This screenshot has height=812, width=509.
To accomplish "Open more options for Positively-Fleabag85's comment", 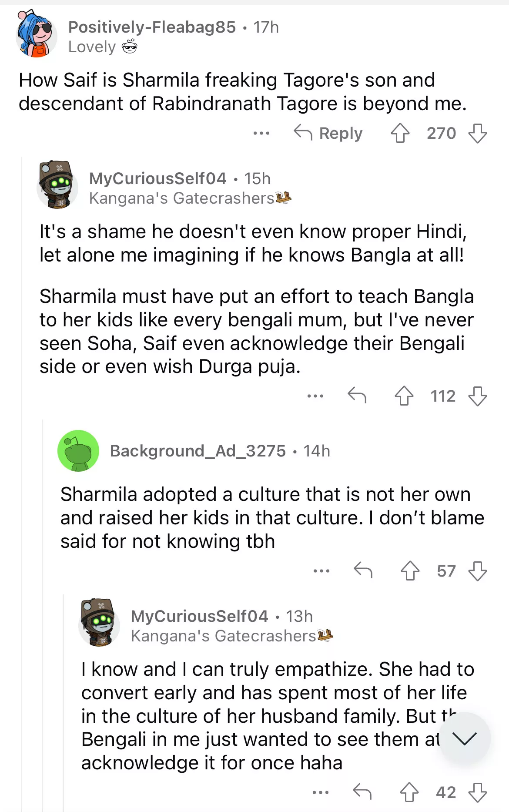I will pos(261,133).
